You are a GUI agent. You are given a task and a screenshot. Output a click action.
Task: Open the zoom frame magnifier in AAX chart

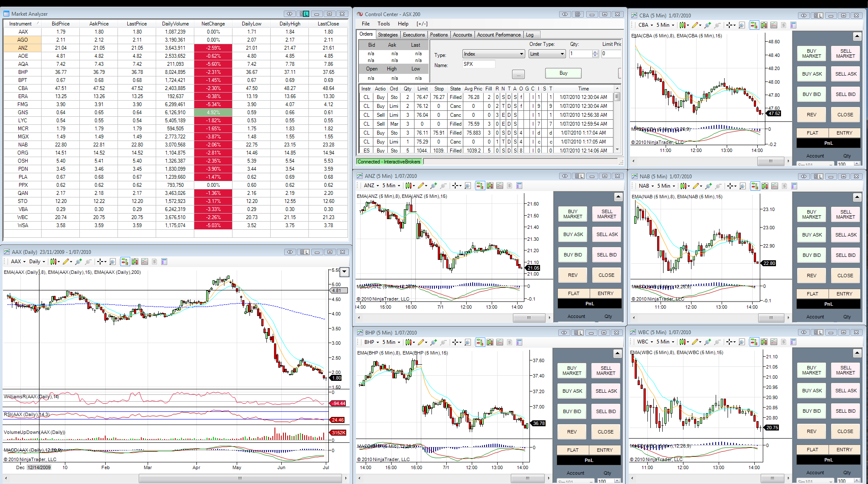coord(112,262)
